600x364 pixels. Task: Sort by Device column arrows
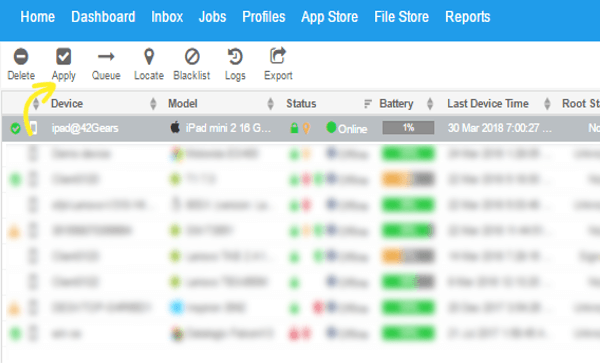(153, 103)
